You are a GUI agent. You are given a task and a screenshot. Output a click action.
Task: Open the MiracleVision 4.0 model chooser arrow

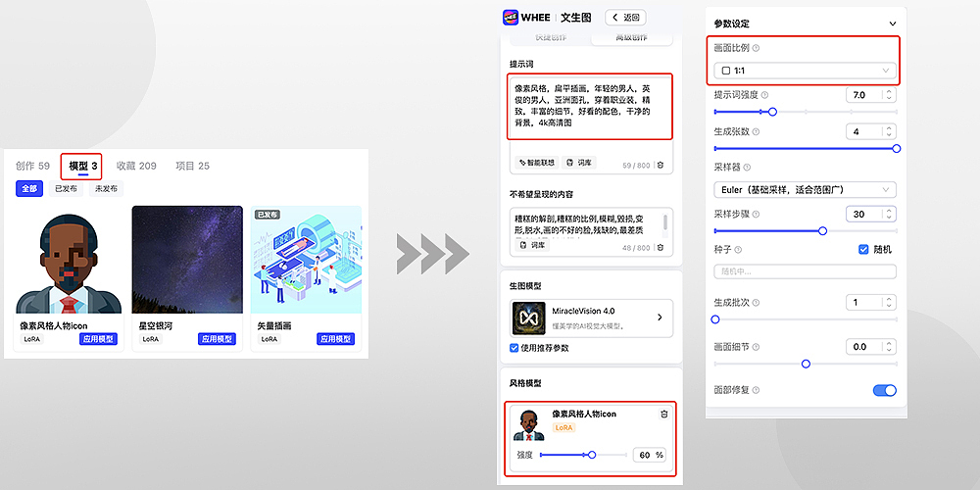tap(660, 318)
